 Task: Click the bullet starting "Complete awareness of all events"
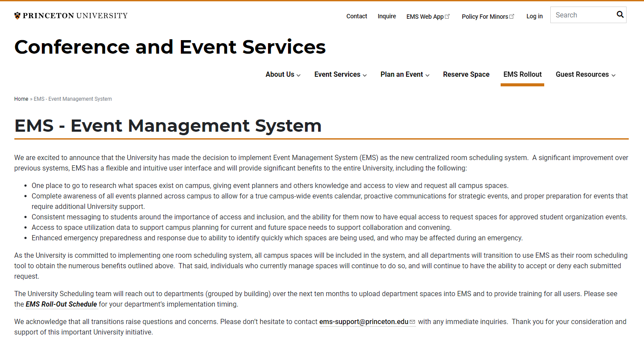click(x=330, y=201)
